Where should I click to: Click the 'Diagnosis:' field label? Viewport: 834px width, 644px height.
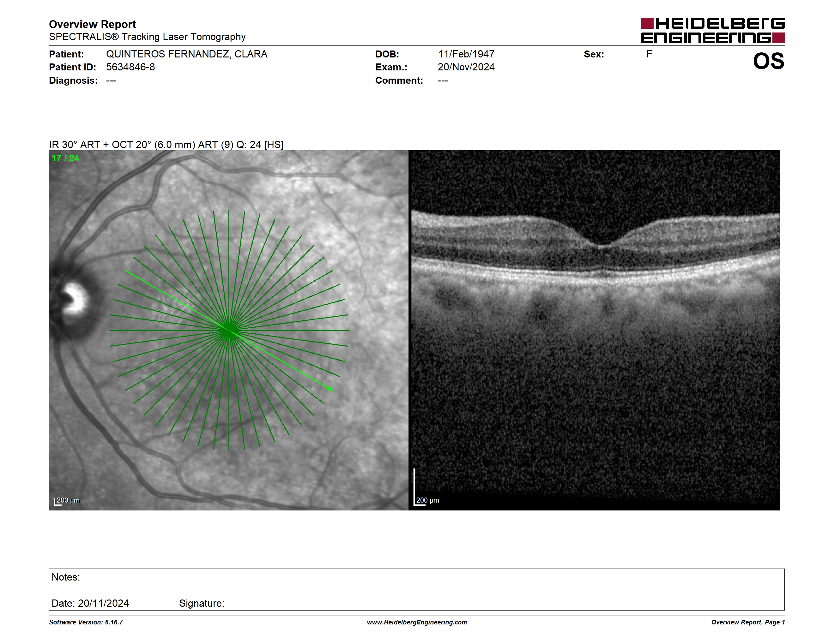coord(73,80)
